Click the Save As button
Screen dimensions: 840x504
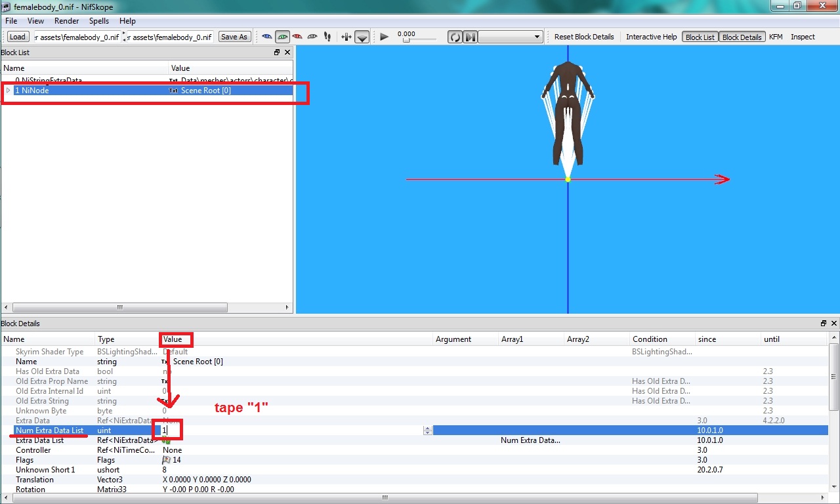coord(234,37)
